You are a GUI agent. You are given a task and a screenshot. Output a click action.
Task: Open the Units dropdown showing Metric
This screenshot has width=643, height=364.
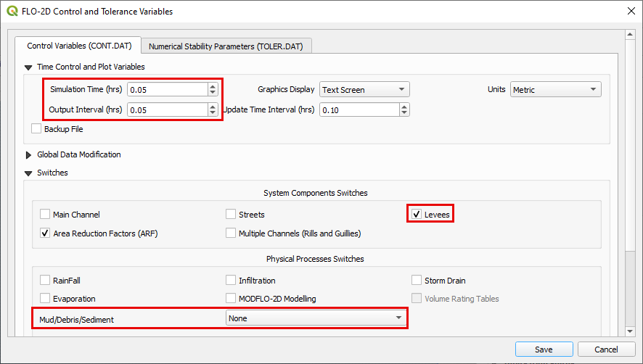(x=555, y=90)
